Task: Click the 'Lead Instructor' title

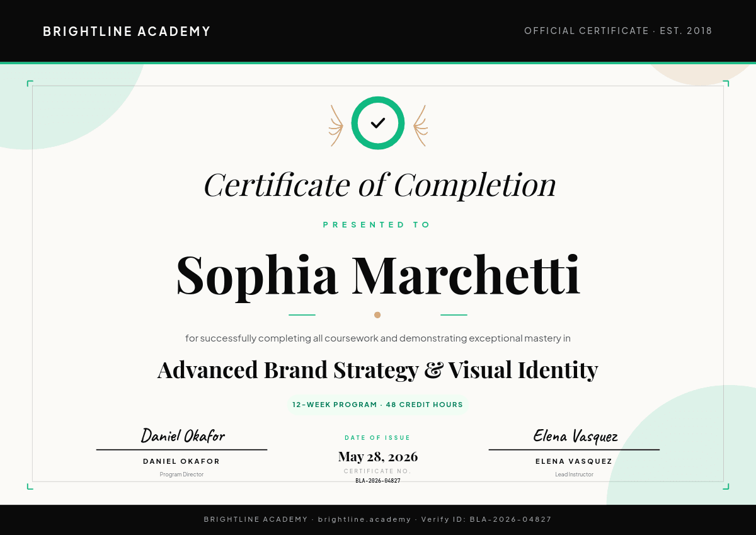Action: (x=574, y=475)
